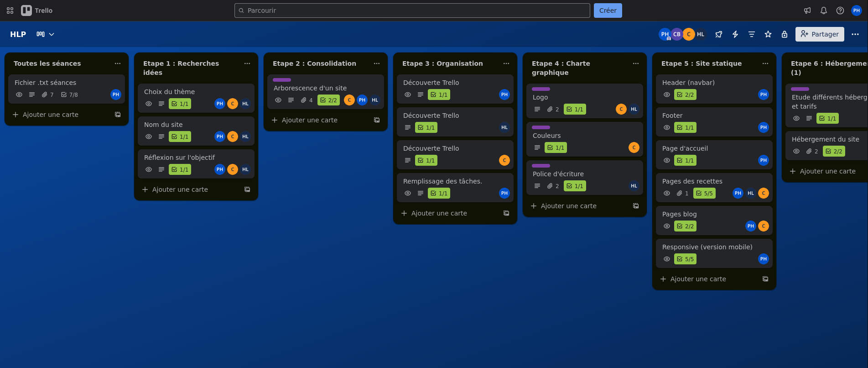Click the Partager button

pyautogui.click(x=820, y=34)
